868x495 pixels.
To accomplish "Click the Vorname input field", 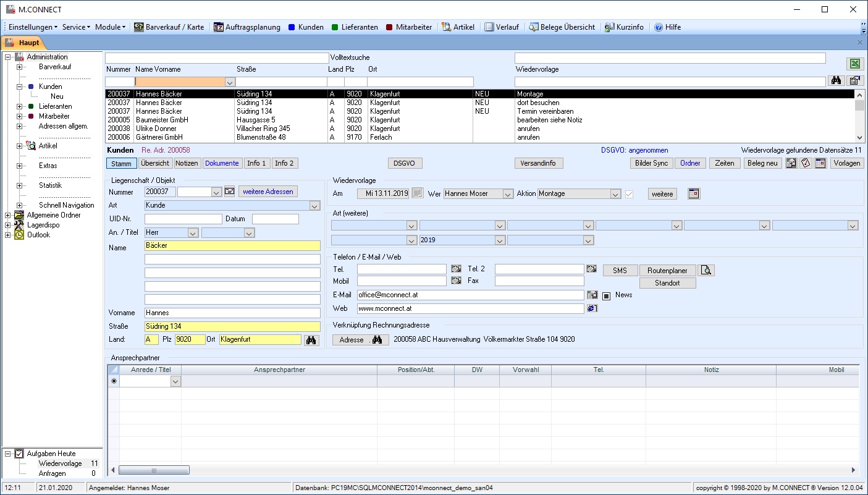I will tap(232, 313).
